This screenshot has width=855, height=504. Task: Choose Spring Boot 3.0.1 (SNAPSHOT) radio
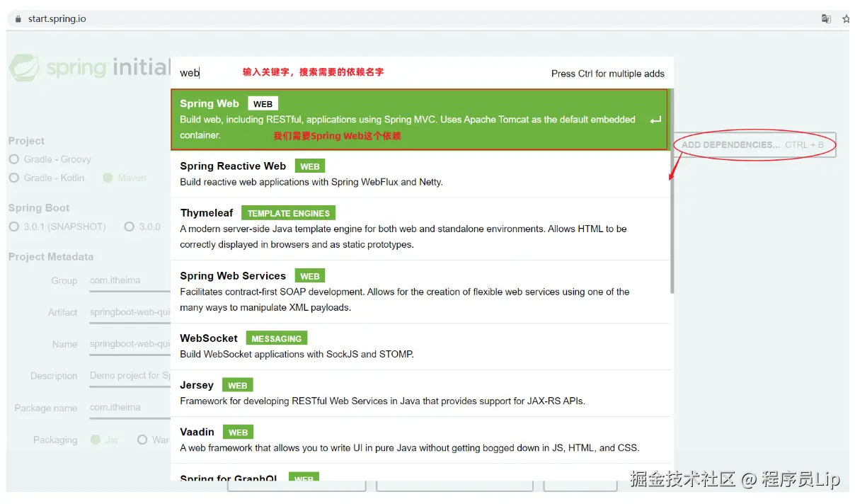pos(14,227)
